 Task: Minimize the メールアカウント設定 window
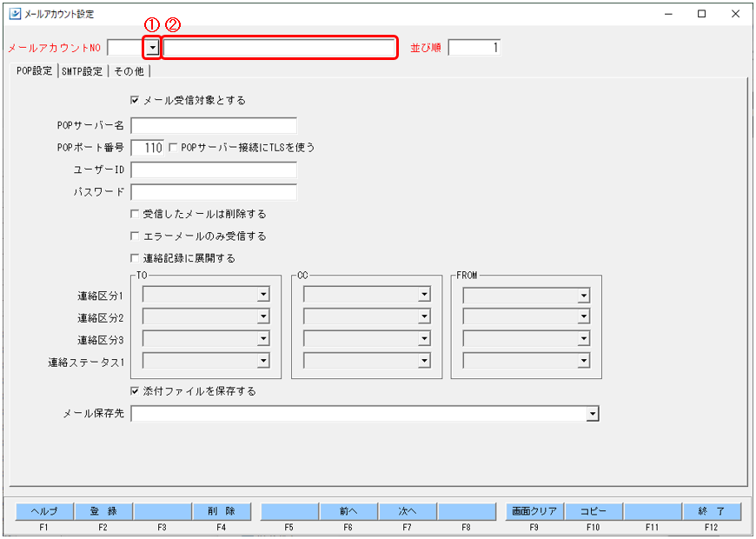coord(668,14)
